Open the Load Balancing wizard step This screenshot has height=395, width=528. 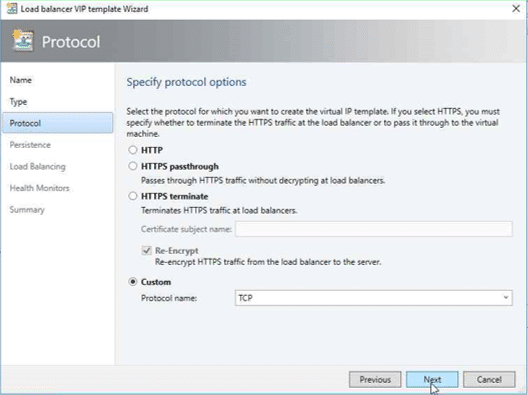click(x=38, y=166)
